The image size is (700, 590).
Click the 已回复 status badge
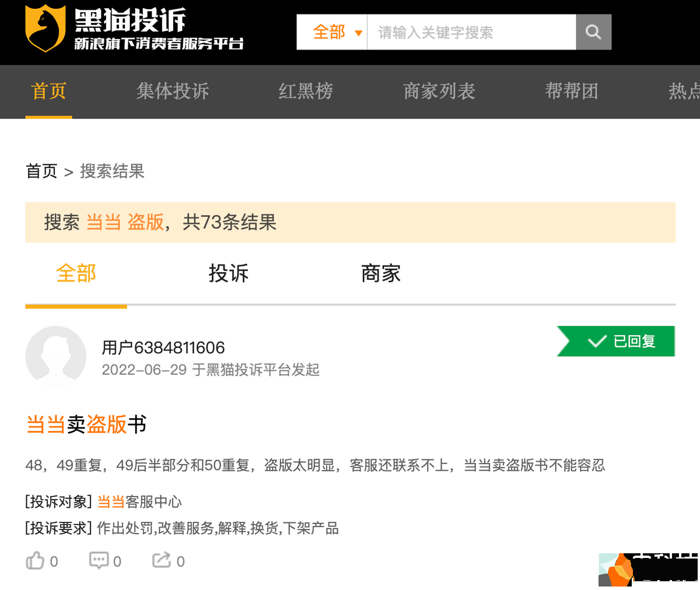coord(621,341)
